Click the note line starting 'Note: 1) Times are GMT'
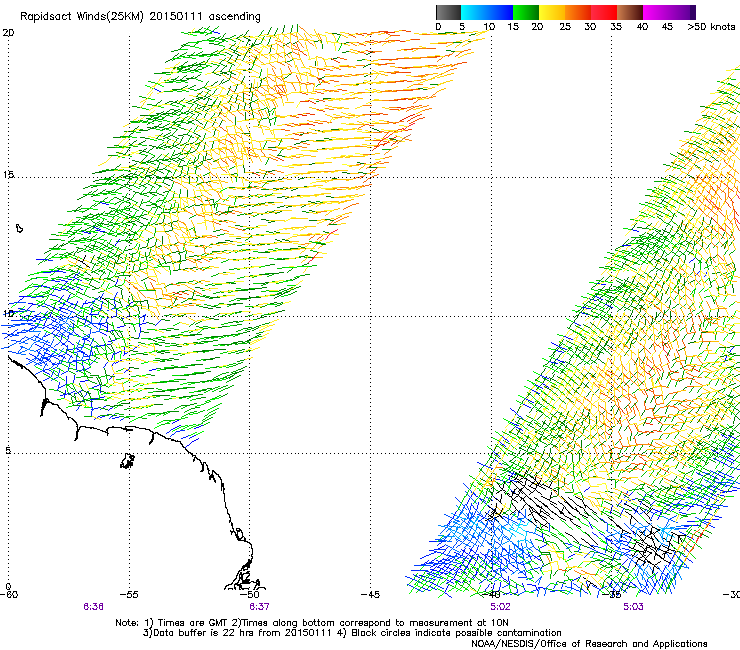The image size is (740, 650). click(312, 623)
